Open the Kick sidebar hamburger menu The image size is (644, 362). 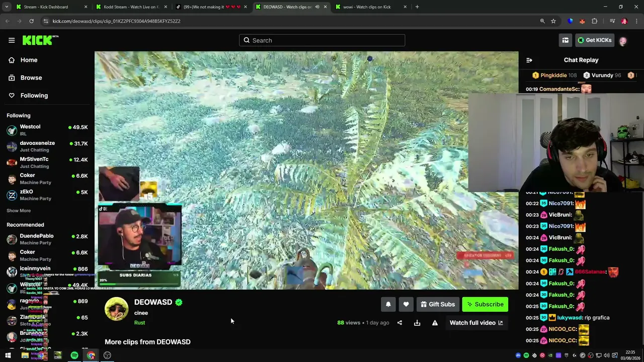point(12,40)
